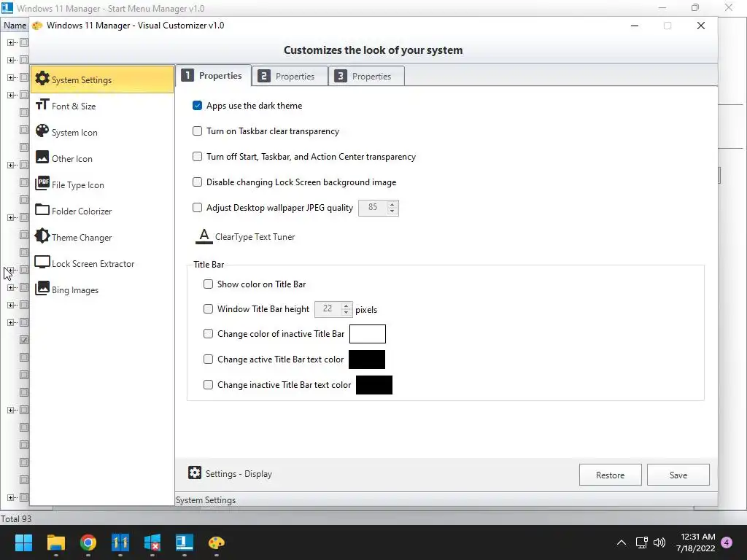Switch to the second Properties tab

click(290, 76)
